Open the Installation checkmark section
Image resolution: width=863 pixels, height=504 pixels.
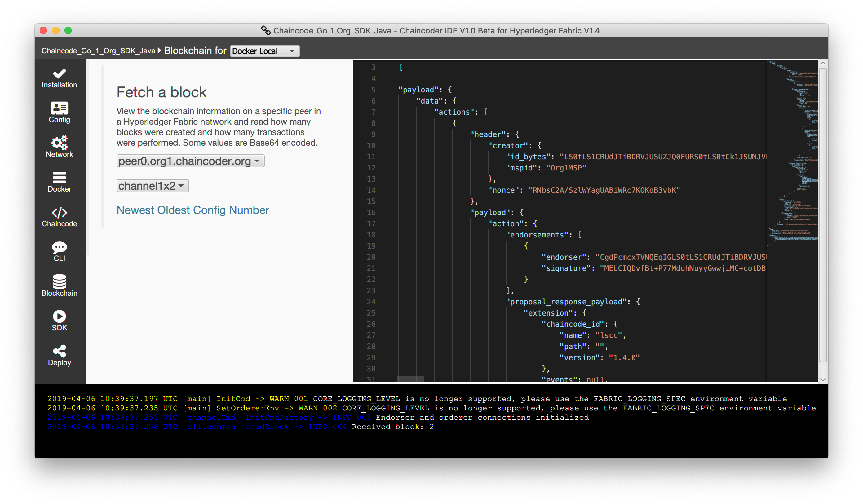click(59, 78)
